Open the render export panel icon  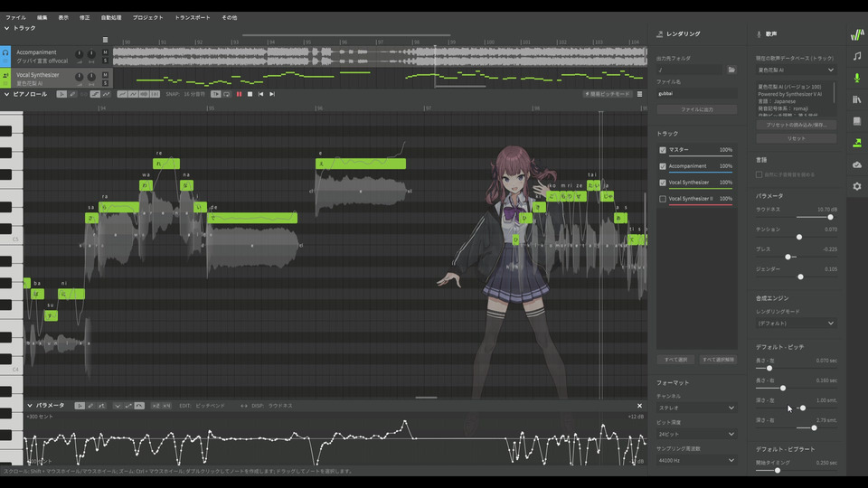click(x=856, y=143)
